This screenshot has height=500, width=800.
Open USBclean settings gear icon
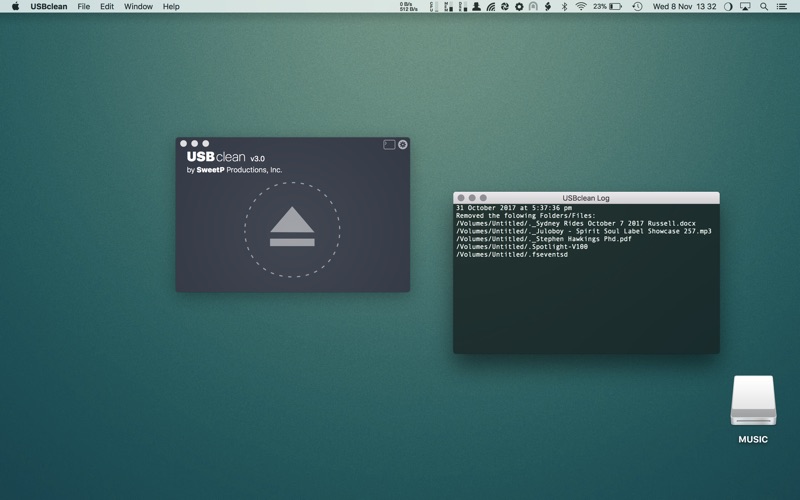coord(403,145)
